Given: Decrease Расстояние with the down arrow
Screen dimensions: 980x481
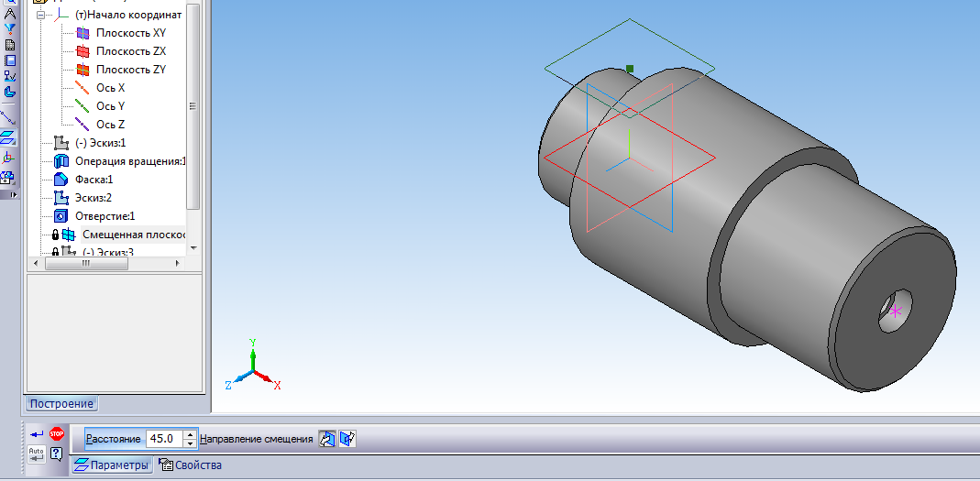Looking at the screenshot, I should click(x=190, y=443).
